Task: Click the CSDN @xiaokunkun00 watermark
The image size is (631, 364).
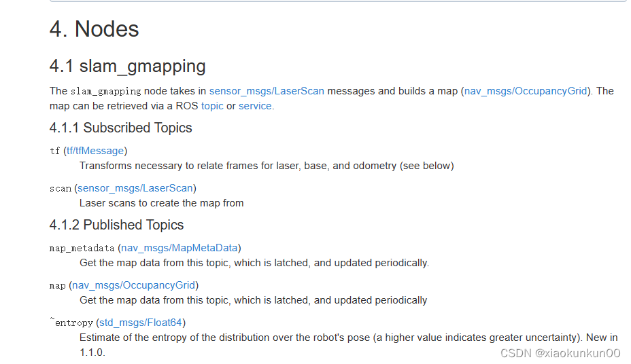Action: (x=560, y=353)
